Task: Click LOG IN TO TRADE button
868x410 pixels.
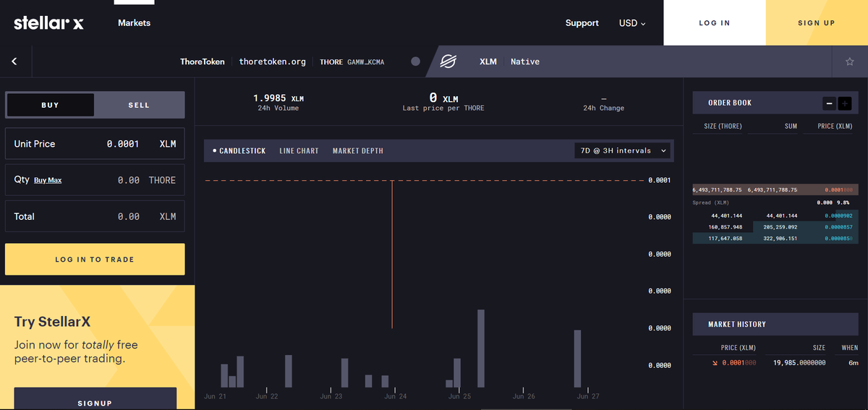Action: (95, 259)
